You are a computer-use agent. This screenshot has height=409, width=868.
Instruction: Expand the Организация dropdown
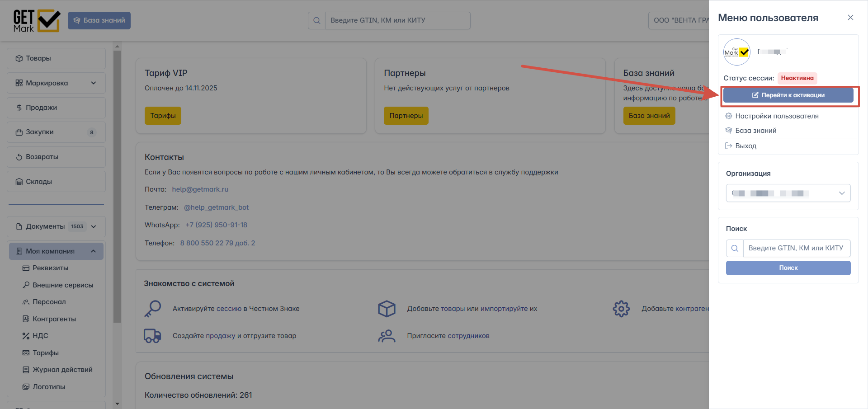pyautogui.click(x=788, y=193)
